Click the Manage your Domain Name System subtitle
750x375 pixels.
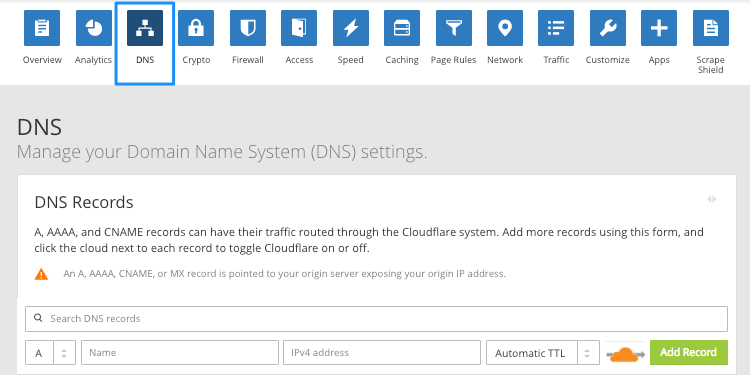(x=222, y=152)
